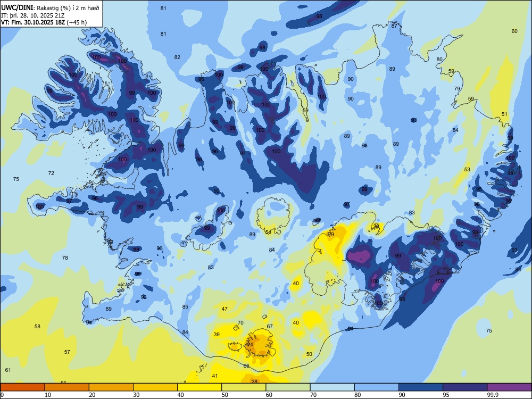
Task: Click the map value '82'
Action: click(x=177, y=57)
